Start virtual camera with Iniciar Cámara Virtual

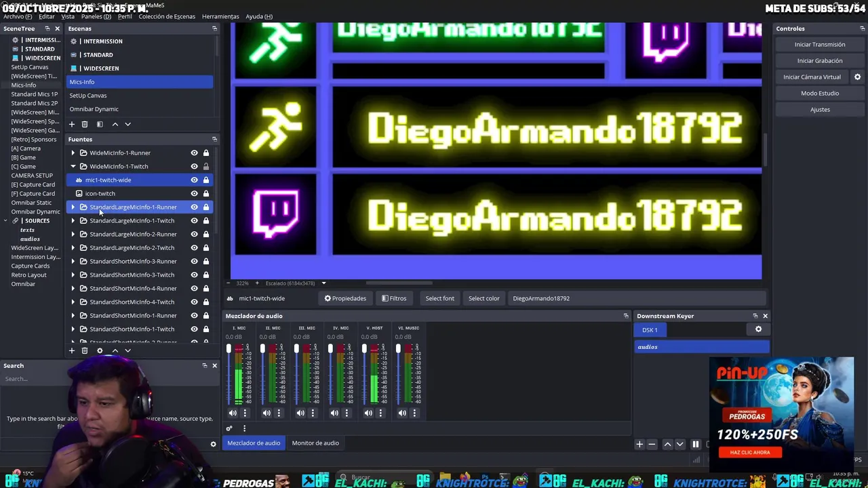pos(812,77)
